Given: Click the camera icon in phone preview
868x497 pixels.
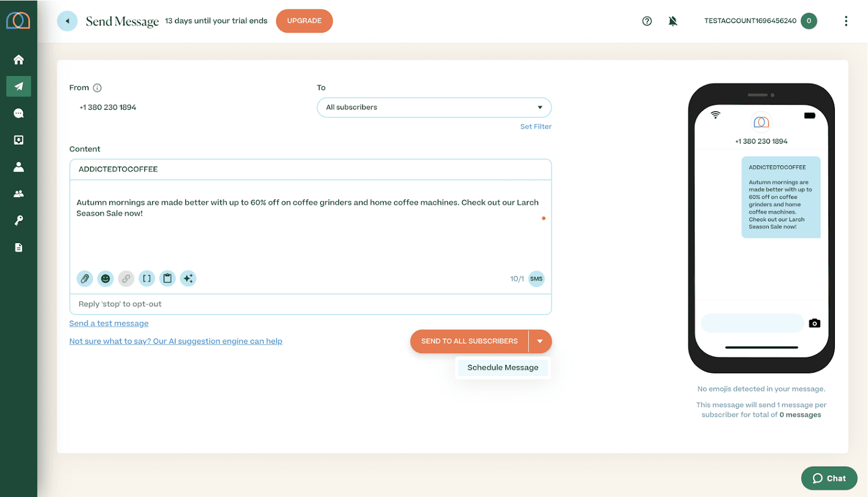Looking at the screenshot, I should point(814,323).
